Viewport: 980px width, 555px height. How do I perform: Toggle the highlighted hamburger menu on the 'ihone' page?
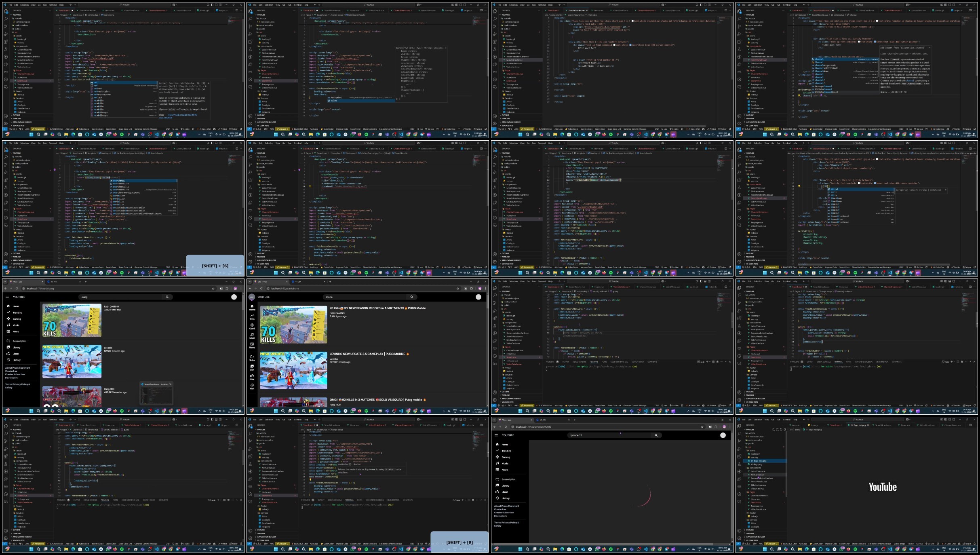[252, 297]
